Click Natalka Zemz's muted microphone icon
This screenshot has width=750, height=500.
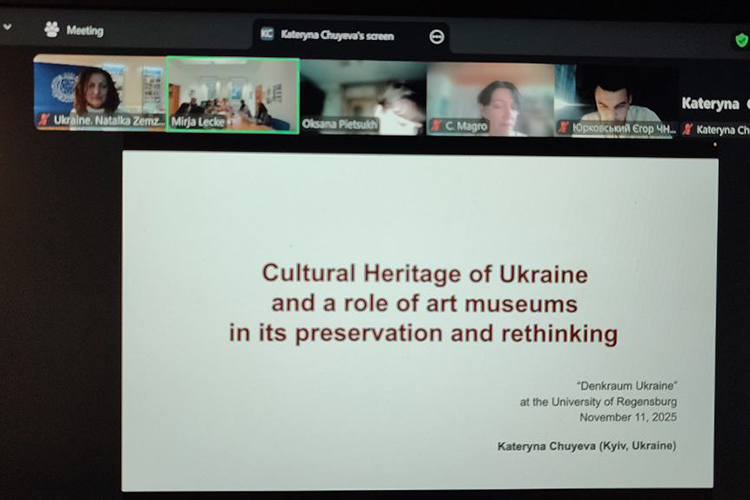[x=43, y=120]
